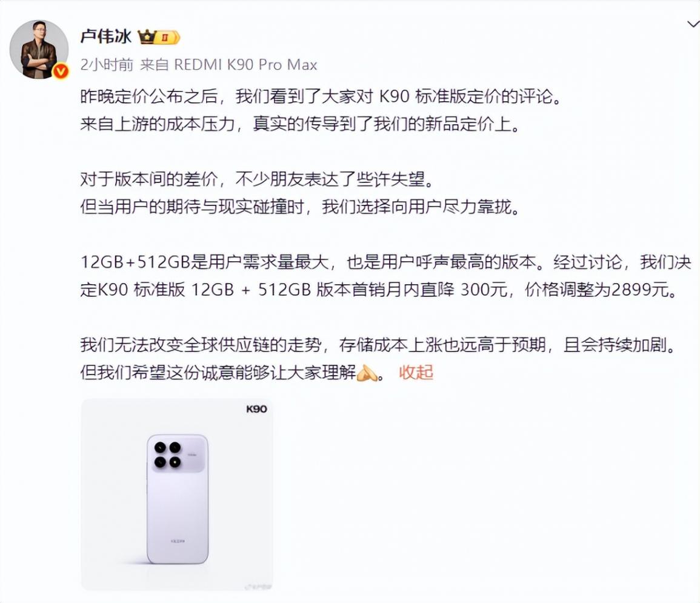Open the lavender K90 phone thumbnail
700x603 pixels.
pos(177,495)
